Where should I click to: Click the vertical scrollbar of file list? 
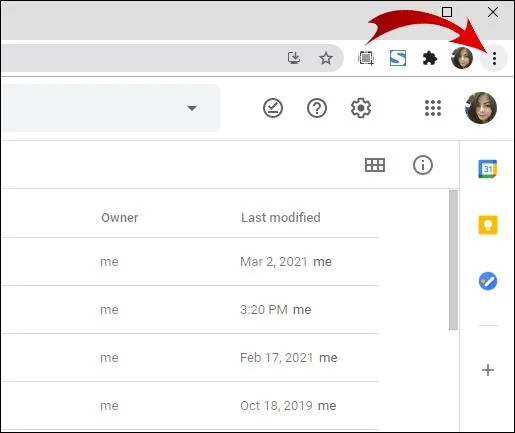pos(453,260)
